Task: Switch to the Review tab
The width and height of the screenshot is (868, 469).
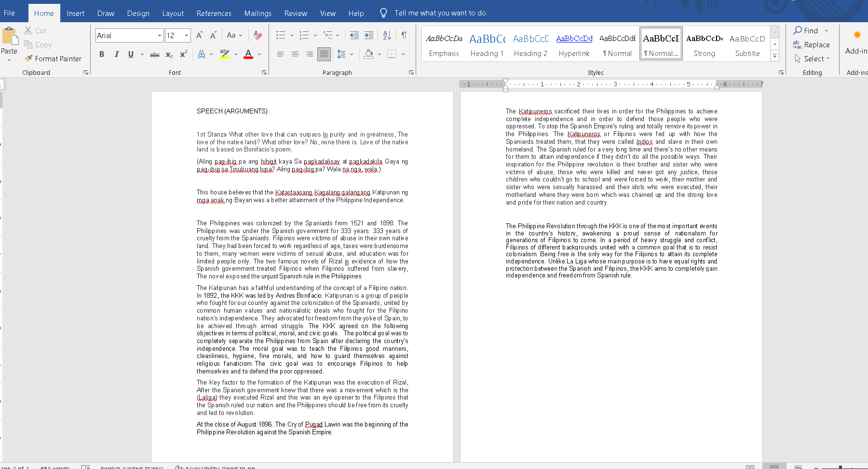Action: click(x=296, y=14)
